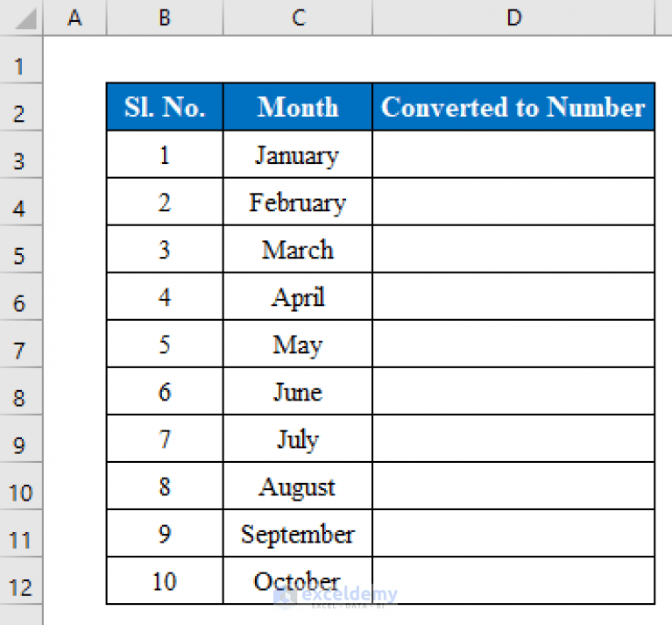Click empty Converted cell in July row

(513, 438)
